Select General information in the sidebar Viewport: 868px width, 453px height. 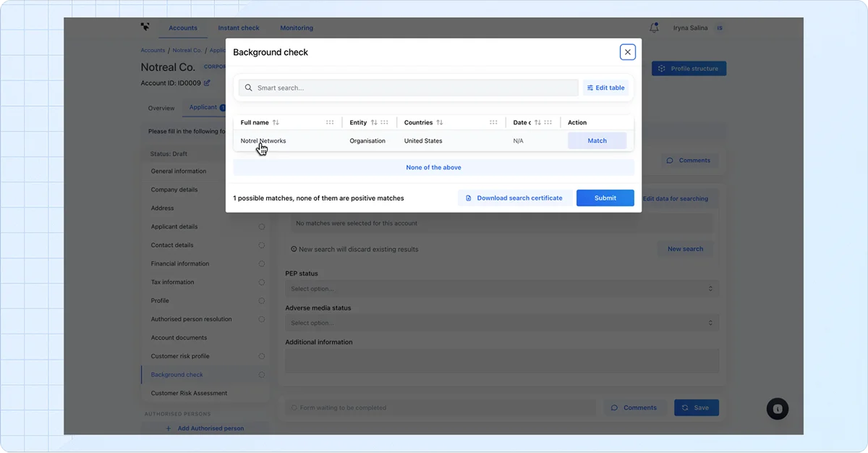[179, 172]
